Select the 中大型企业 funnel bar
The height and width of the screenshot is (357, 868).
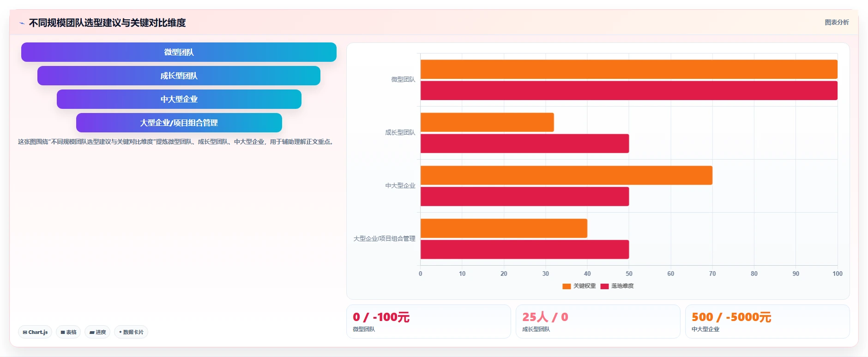[x=179, y=99]
